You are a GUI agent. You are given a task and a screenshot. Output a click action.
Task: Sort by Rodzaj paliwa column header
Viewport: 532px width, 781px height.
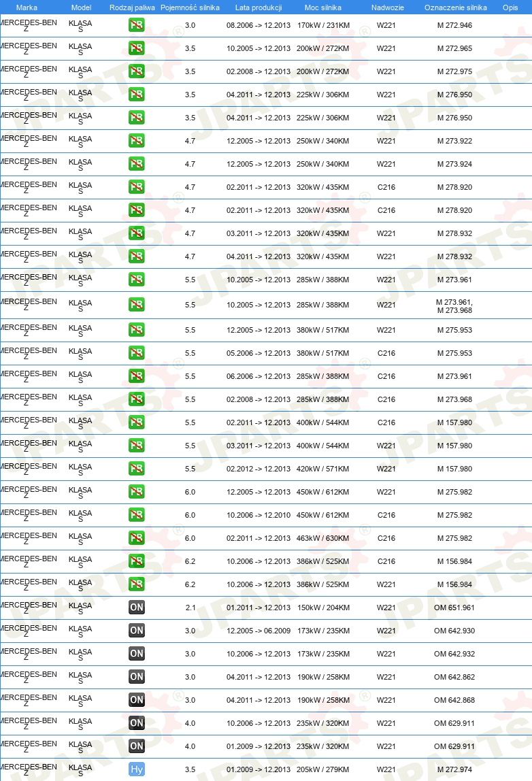pos(132,7)
